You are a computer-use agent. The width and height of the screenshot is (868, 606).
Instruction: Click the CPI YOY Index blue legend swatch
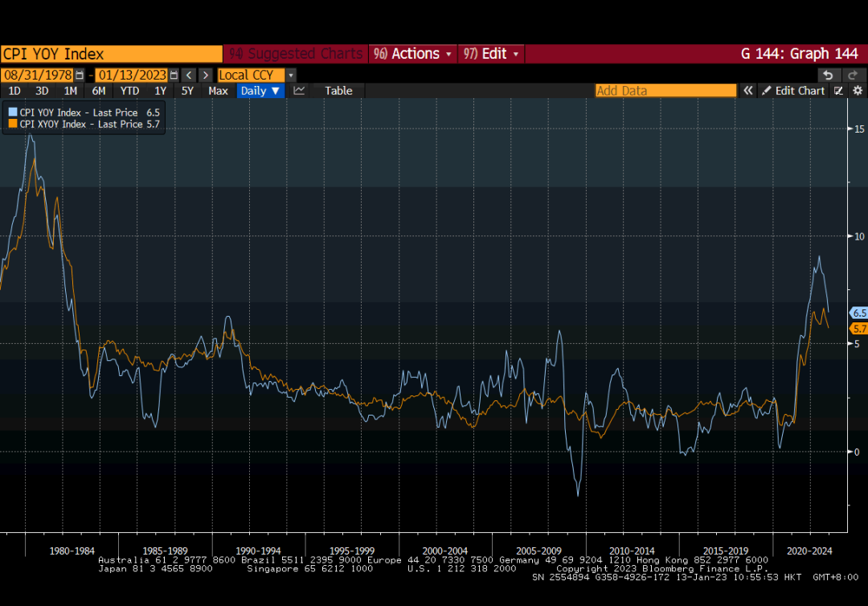point(13,113)
